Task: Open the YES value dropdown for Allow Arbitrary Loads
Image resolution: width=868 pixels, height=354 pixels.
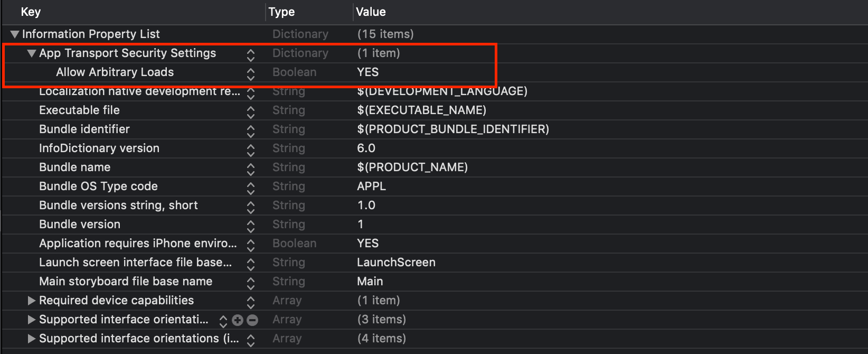Action: (368, 72)
